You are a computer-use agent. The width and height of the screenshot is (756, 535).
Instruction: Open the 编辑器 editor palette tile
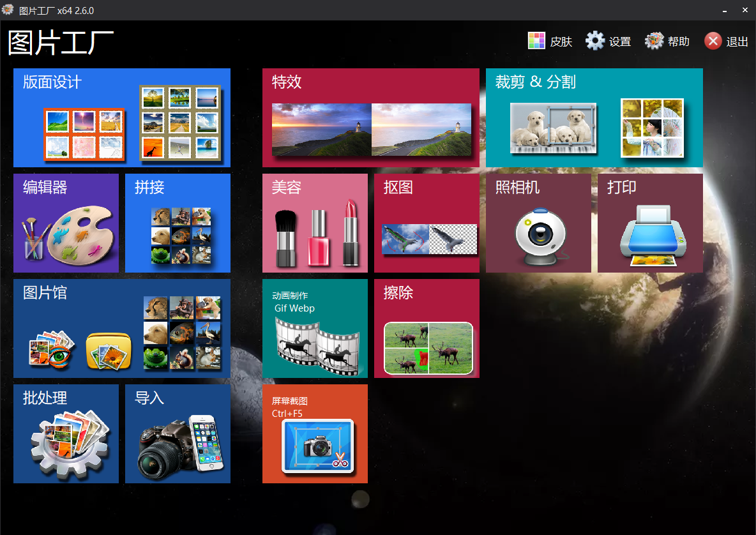[66, 223]
